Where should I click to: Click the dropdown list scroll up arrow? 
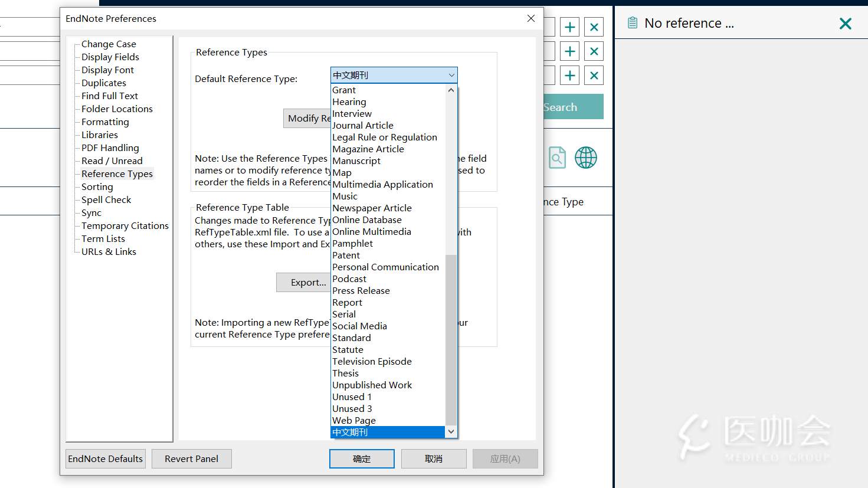(451, 90)
